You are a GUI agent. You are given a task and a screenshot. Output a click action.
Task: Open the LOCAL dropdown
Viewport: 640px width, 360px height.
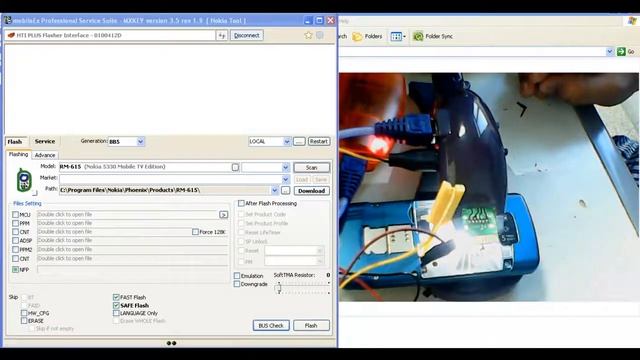(287, 141)
